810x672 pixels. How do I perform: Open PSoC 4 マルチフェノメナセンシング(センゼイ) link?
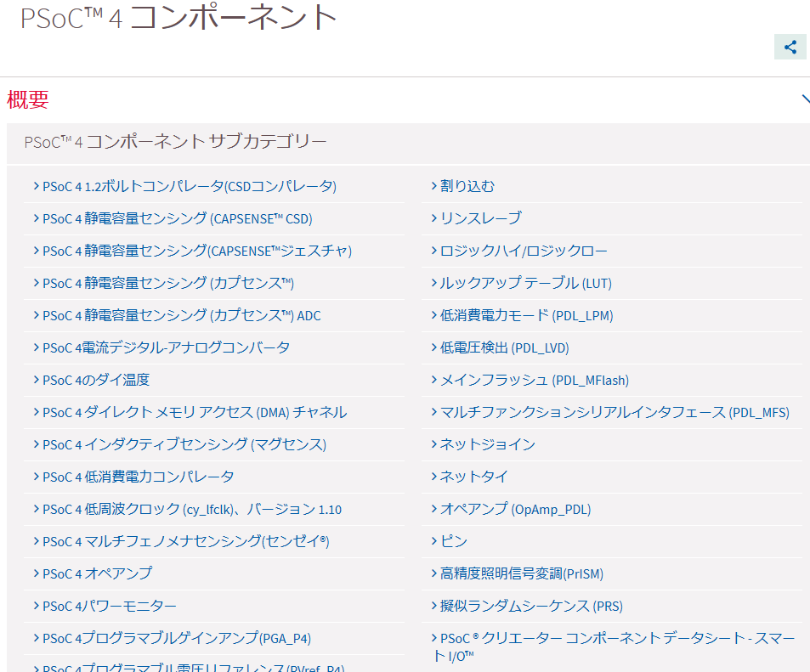pos(186,541)
